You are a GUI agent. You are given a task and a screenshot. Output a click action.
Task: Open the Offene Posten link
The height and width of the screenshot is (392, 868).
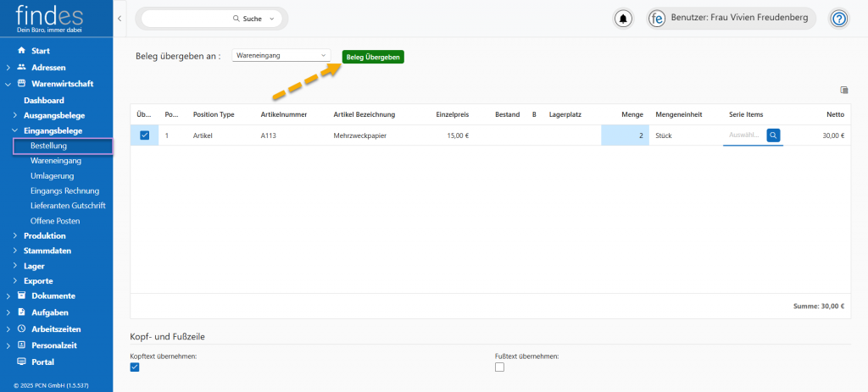(x=55, y=220)
